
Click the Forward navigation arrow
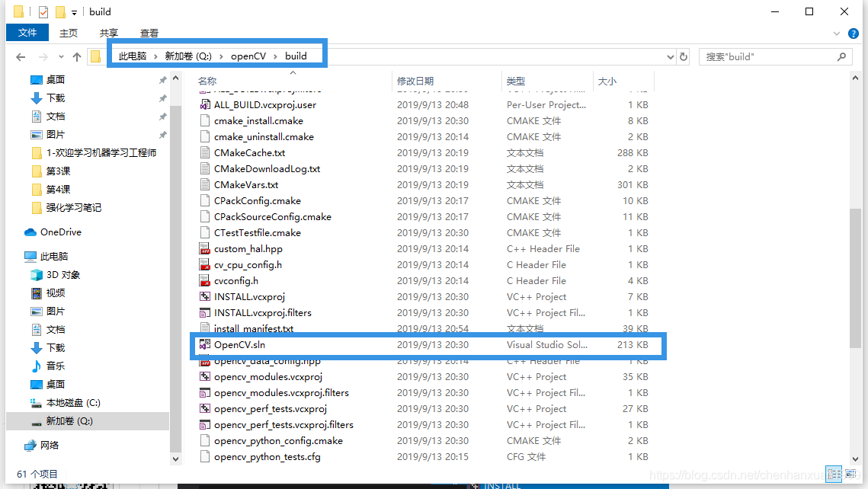coord(43,56)
